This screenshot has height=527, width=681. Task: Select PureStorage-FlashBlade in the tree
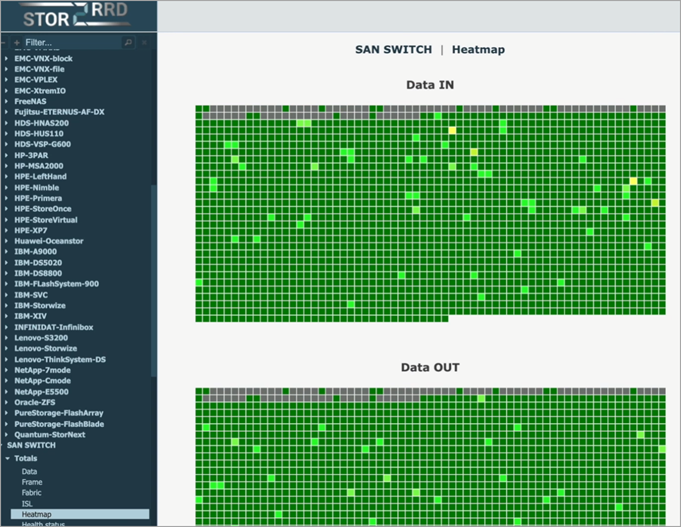[x=59, y=424]
